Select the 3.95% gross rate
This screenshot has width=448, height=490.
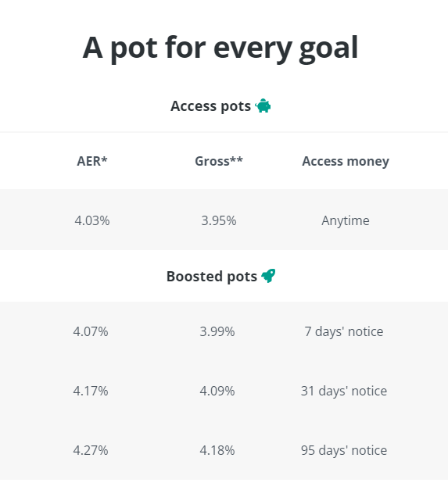(x=219, y=220)
